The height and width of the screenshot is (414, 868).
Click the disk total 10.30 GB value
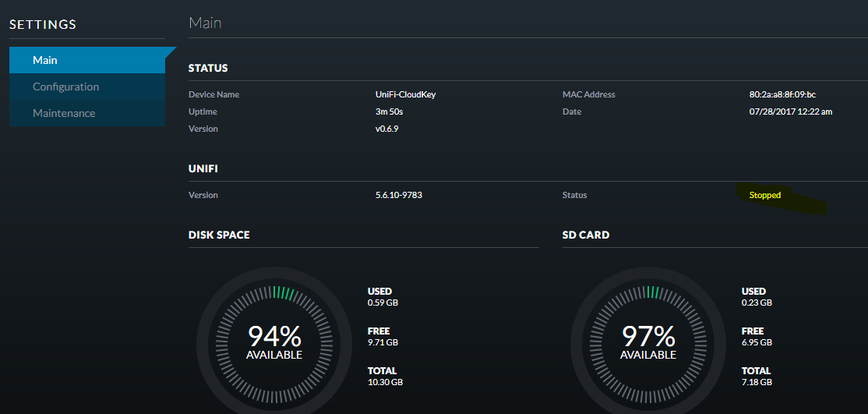385,382
